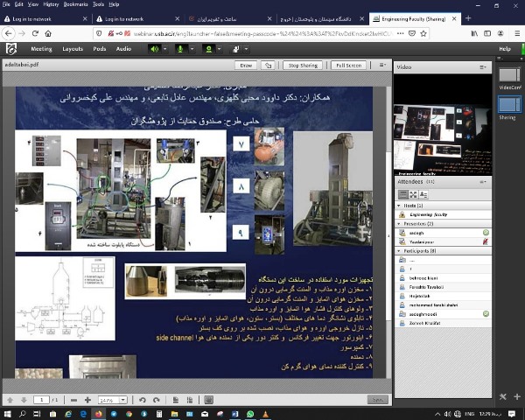The image size is (525, 420).
Task: Go to the previous PDF page arrow
Action: pos(10,400)
